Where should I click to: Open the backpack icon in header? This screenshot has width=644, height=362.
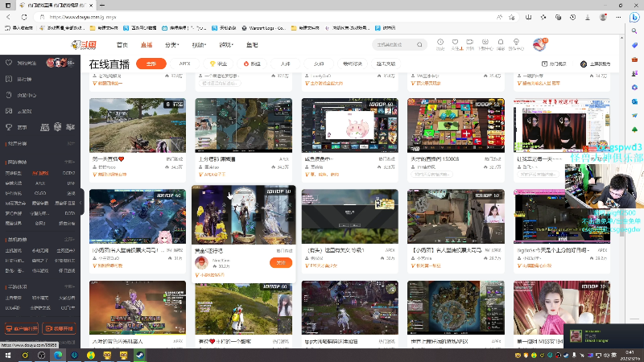coord(501,43)
